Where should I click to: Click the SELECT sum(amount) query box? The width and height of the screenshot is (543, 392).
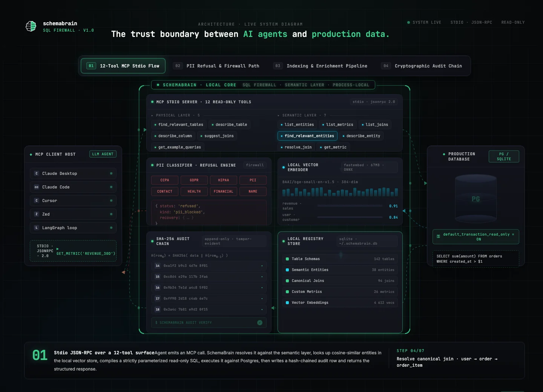pos(476,259)
